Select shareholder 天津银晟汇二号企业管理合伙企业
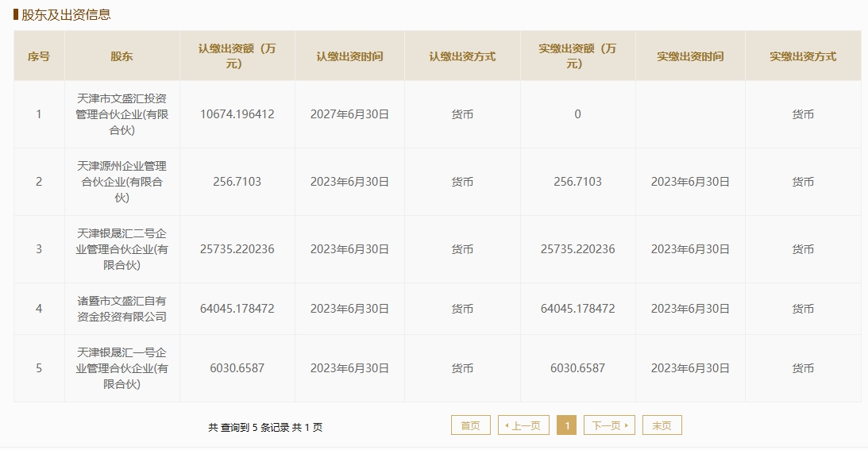This screenshot has width=868, height=450. coord(122,249)
